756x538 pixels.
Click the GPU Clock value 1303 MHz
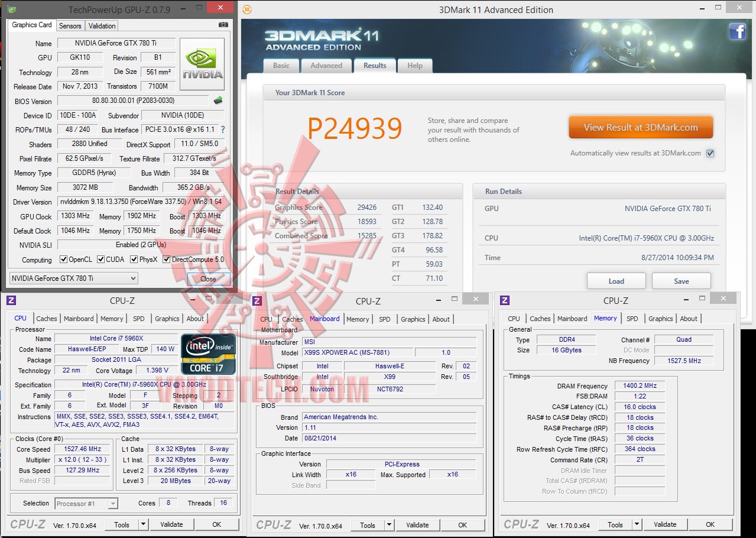pos(76,216)
